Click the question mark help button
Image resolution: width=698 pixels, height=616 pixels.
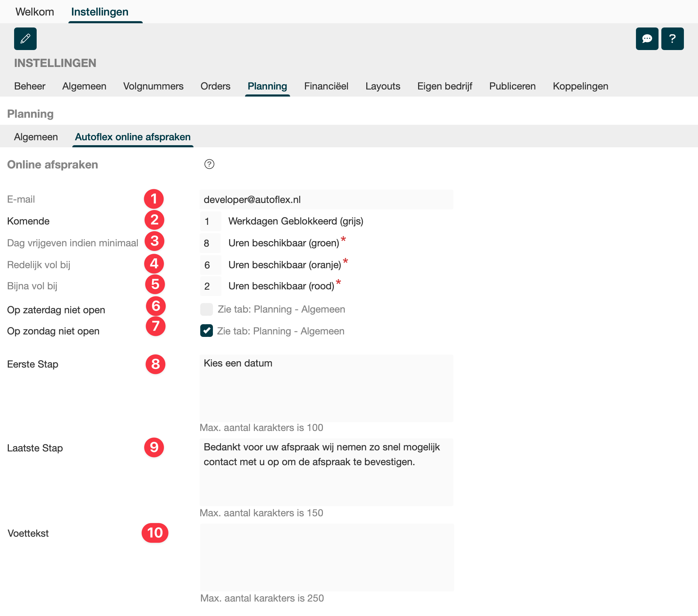pyautogui.click(x=672, y=39)
